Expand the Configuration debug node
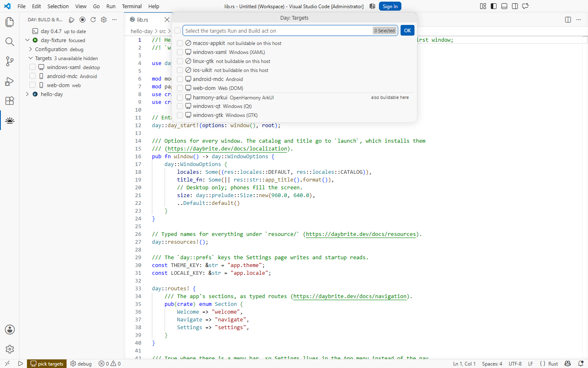This screenshot has width=588, height=368. [31, 49]
